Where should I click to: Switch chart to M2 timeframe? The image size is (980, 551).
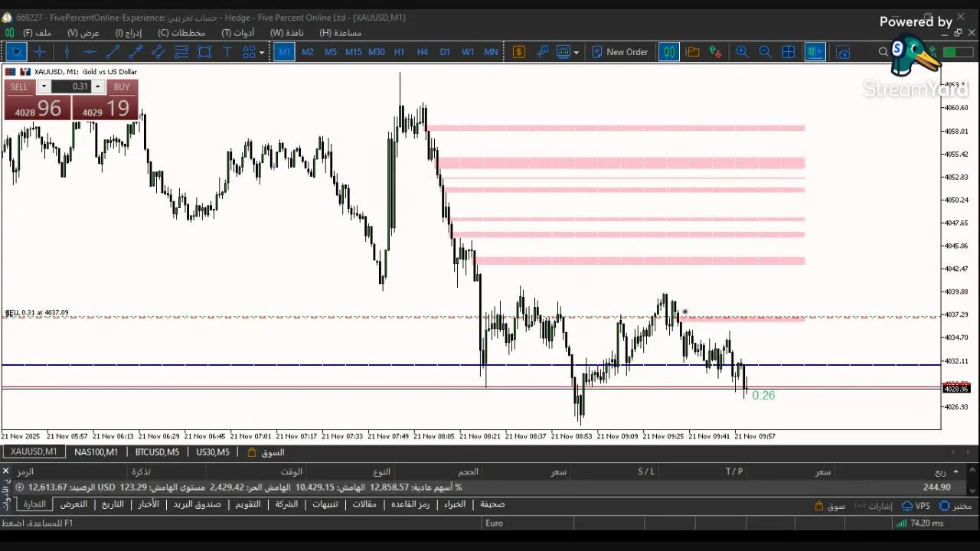(308, 52)
